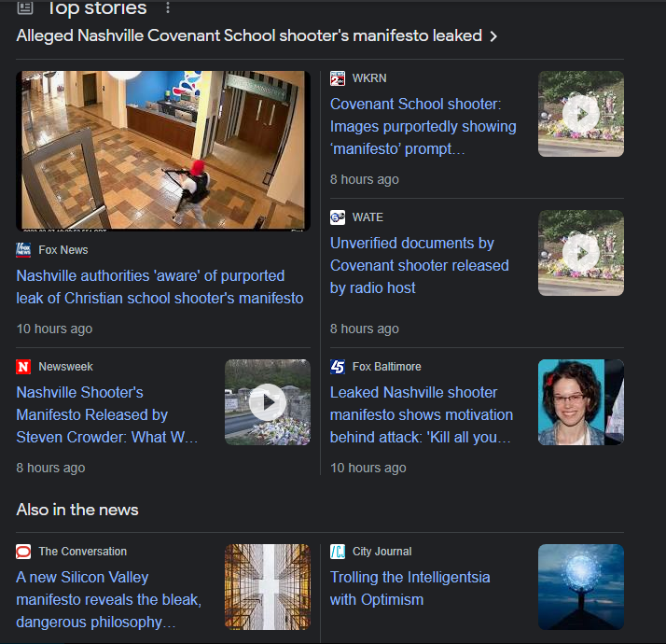Click the "8 hours ago" timestamp under WKRN story
The width and height of the screenshot is (666, 644).
365,179
